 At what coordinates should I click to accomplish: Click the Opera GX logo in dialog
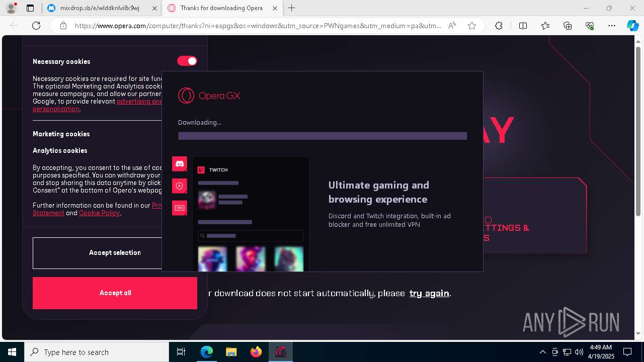click(x=209, y=96)
